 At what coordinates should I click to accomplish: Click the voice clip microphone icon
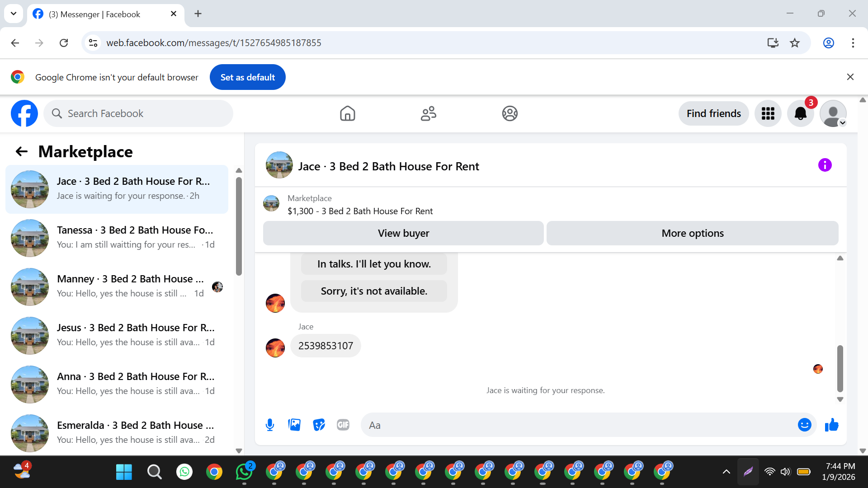270,425
